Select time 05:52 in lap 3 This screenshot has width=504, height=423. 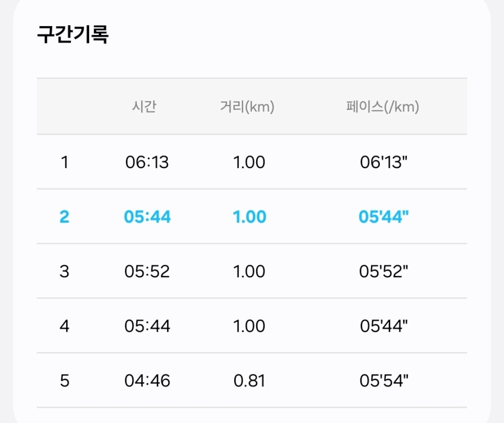pos(147,272)
